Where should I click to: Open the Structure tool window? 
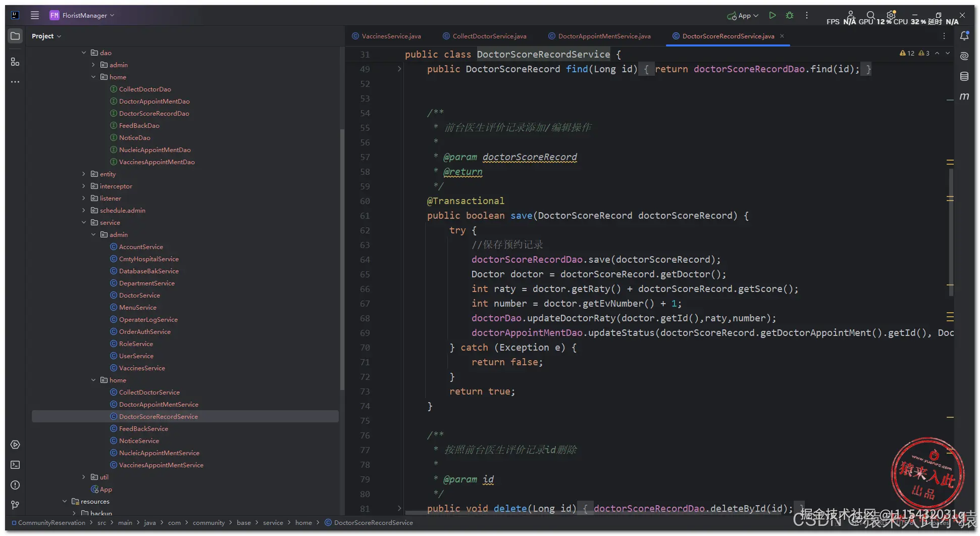(x=15, y=62)
